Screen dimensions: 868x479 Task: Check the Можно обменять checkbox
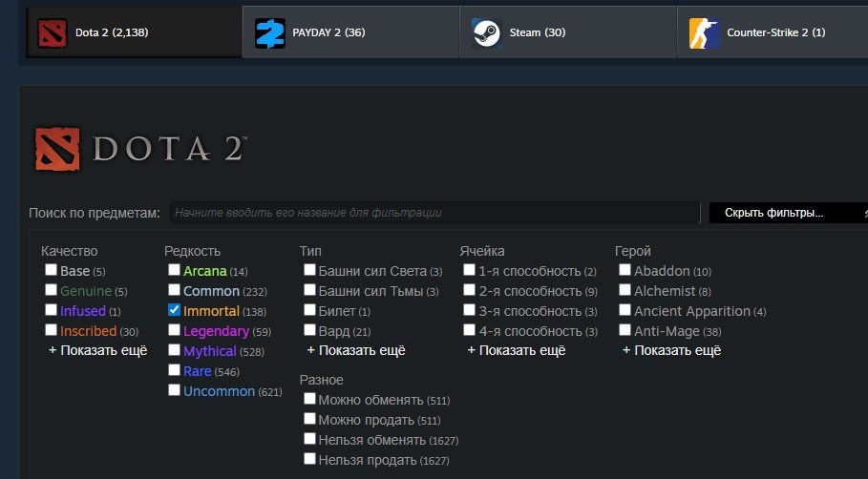[x=309, y=399]
